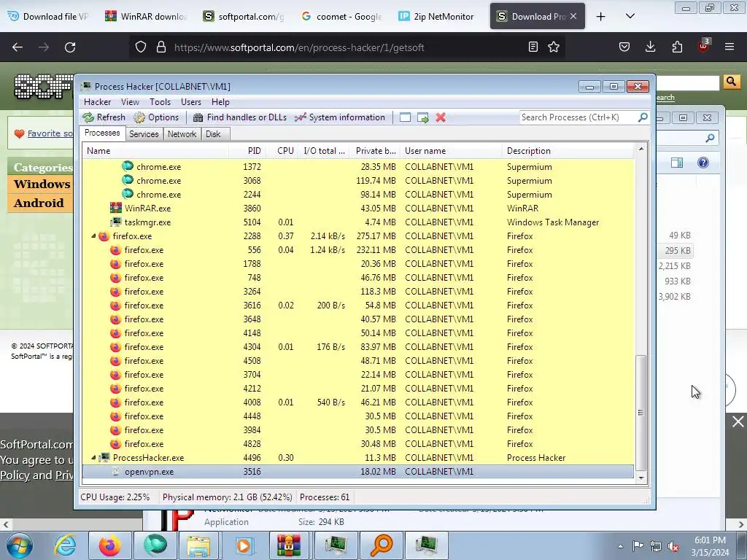
Task: Collapse the firefox.exe 2288 process tree
Action: (x=93, y=236)
